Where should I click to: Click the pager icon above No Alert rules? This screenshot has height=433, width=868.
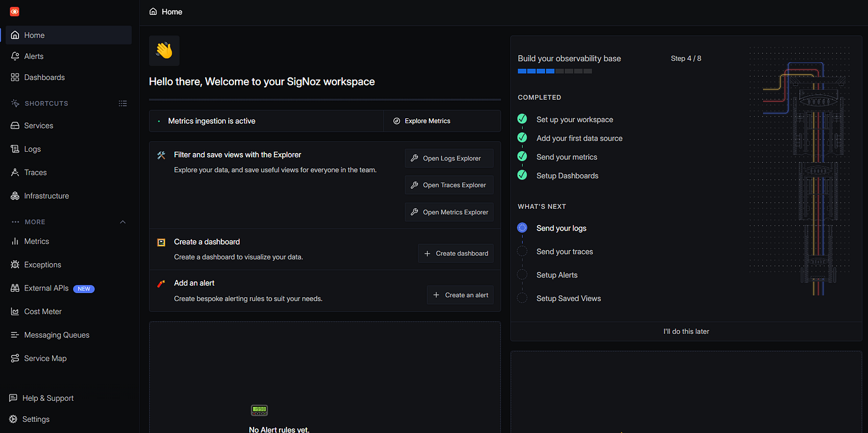[x=259, y=410]
